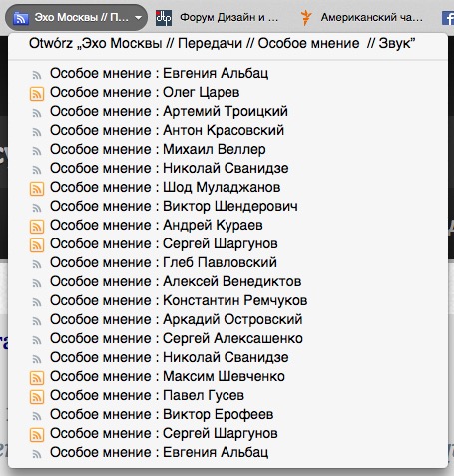
Task: Open Особое мнение : Евгения Альбац above Олег Царев
Action: click(159, 73)
